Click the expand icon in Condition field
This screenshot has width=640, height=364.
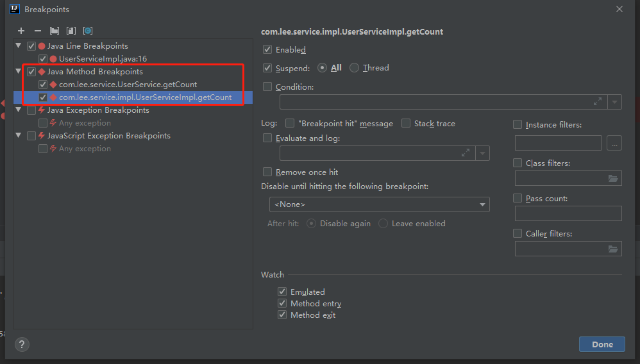598,101
